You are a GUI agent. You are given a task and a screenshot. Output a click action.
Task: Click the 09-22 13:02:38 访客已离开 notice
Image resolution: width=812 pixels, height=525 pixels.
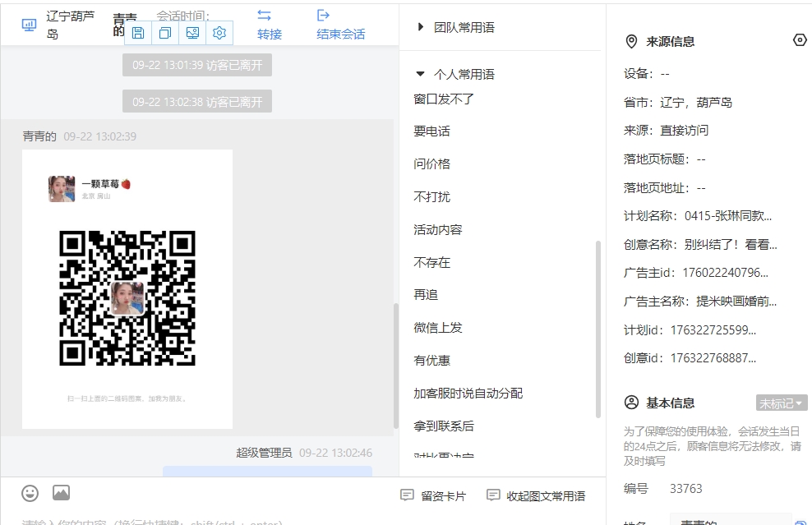click(x=197, y=102)
